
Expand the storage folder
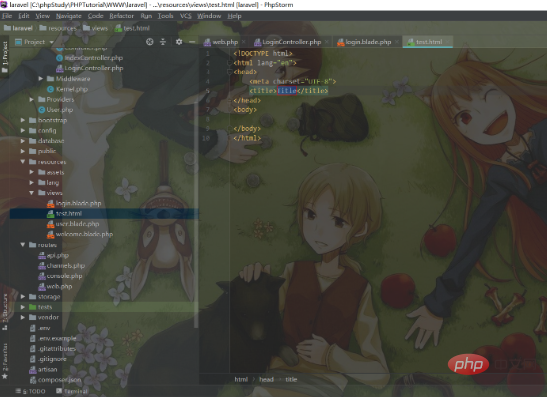(23, 297)
